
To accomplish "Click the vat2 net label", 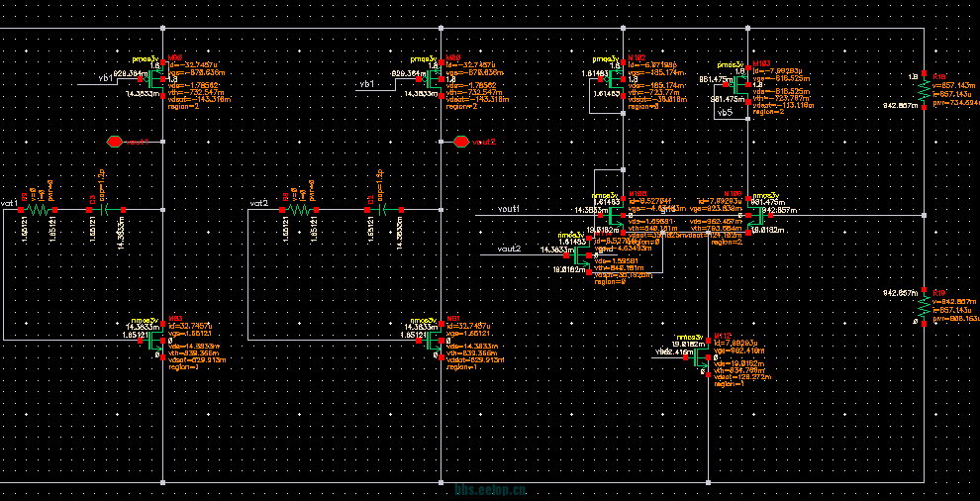I will click(259, 203).
